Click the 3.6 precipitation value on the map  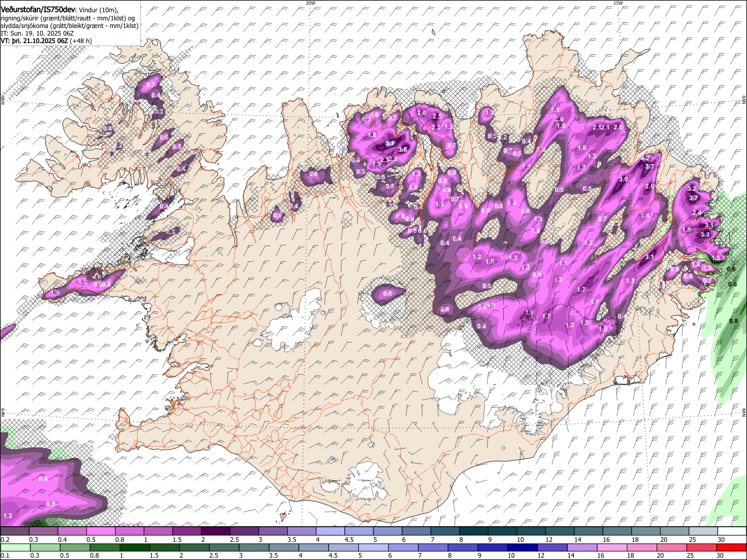point(403,150)
